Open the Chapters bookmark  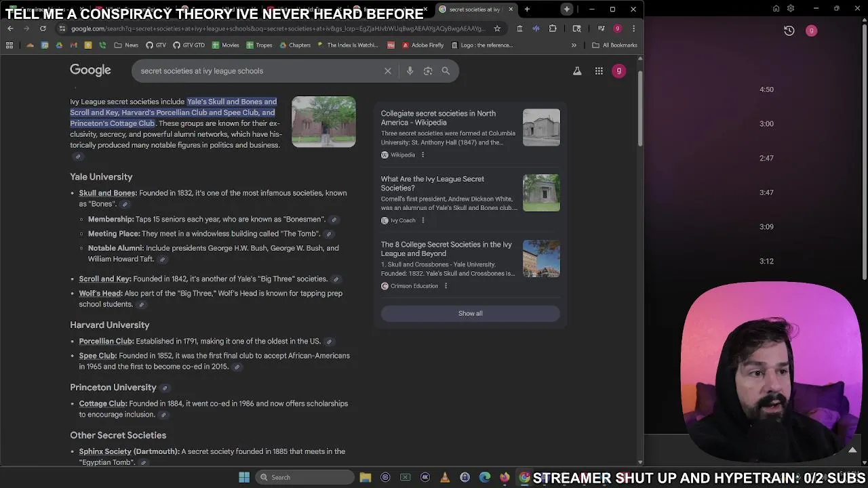294,45
